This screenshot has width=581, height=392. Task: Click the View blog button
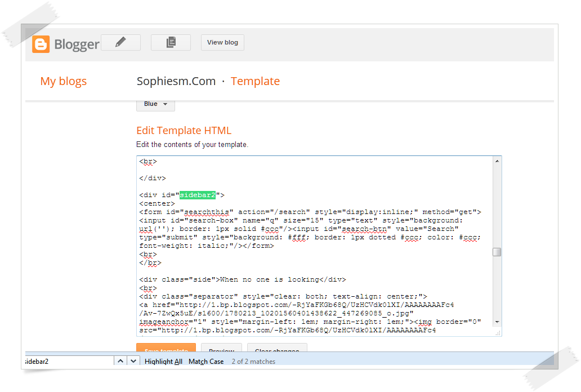[222, 42]
